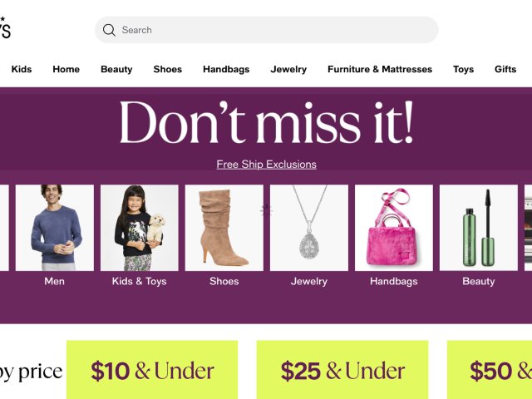Select Beauty in the navigation bar
The height and width of the screenshot is (399, 532).
click(x=116, y=69)
